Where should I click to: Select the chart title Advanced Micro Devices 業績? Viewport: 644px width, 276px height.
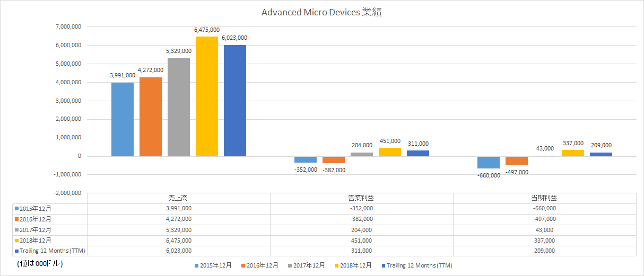322,12
